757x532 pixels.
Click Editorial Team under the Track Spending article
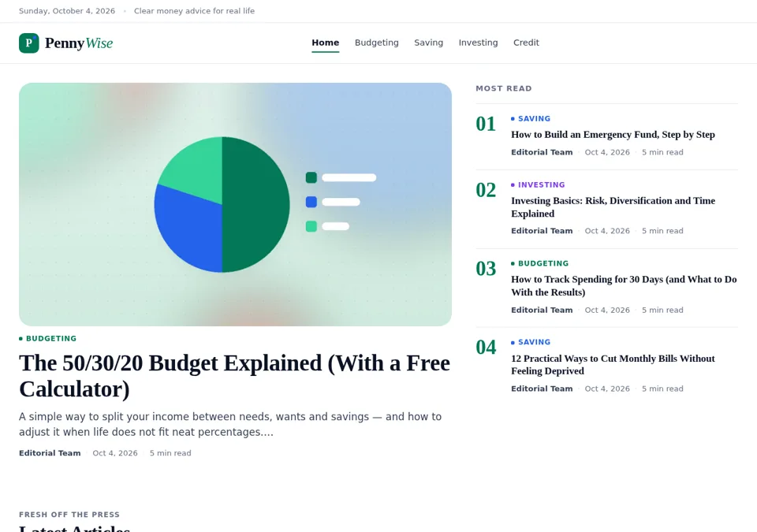click(542, 310)
